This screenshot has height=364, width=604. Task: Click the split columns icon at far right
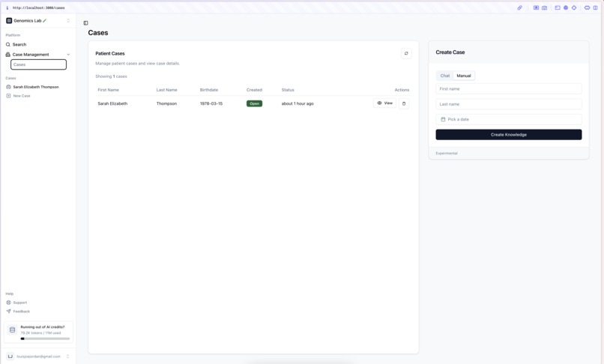pos(595,7)
